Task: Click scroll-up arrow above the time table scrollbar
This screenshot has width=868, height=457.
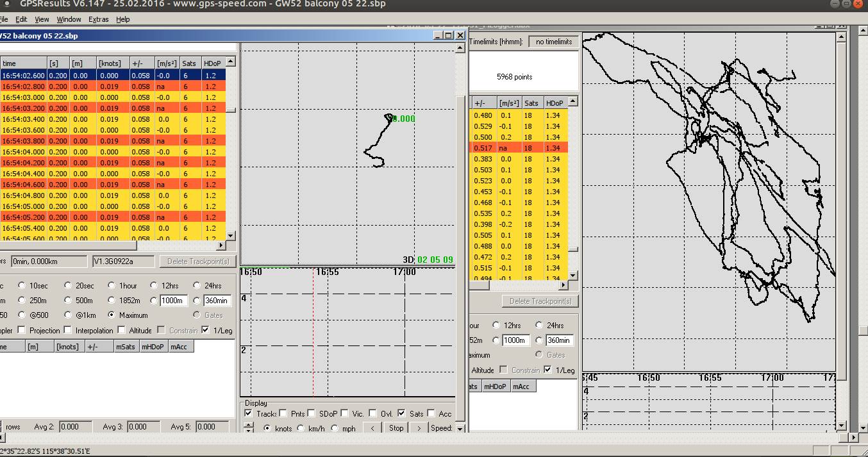Action: (231, 62)
